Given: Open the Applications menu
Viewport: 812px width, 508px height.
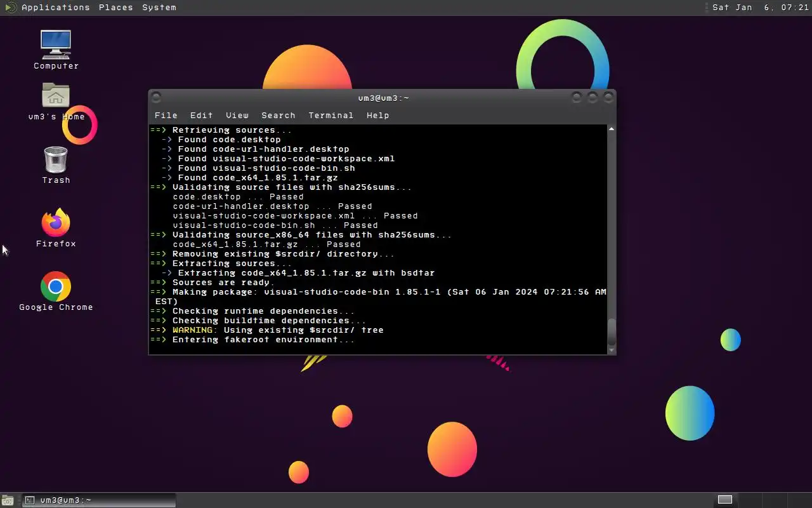Looking at the screenshot, I should [x=56, y=8].
